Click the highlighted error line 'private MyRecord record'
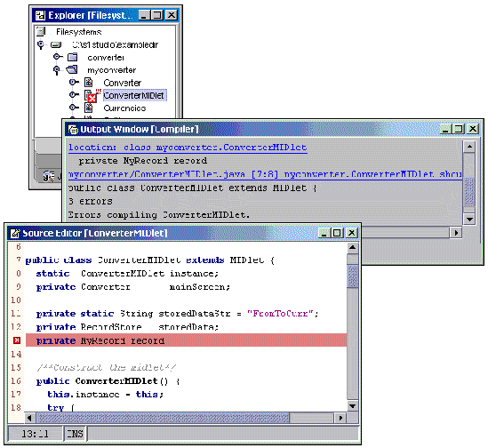This screenshot has width=488, height=448. point(186,340)
